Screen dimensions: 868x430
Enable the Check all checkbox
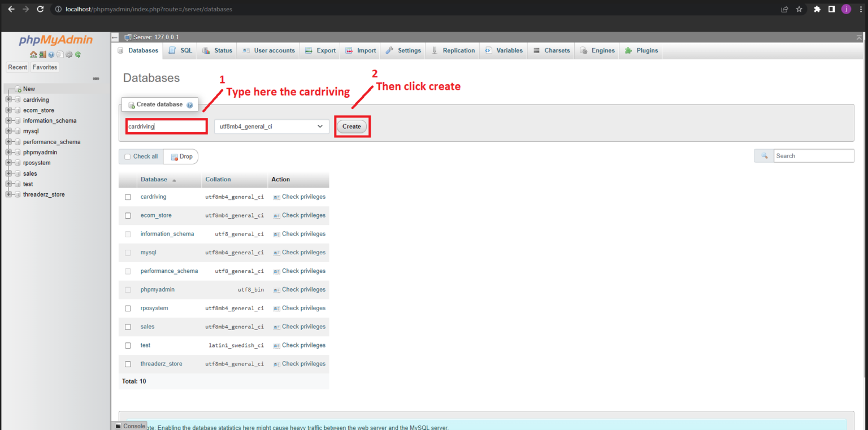point(127,156)
